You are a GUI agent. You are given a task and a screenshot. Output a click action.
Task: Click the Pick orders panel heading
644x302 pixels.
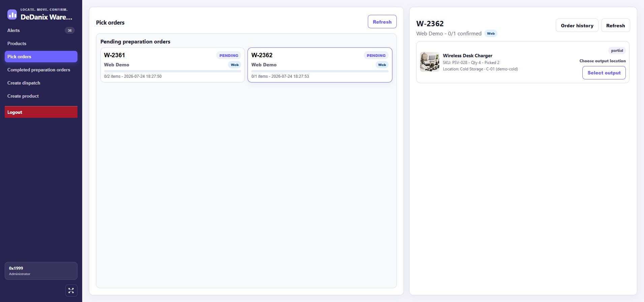110,23
